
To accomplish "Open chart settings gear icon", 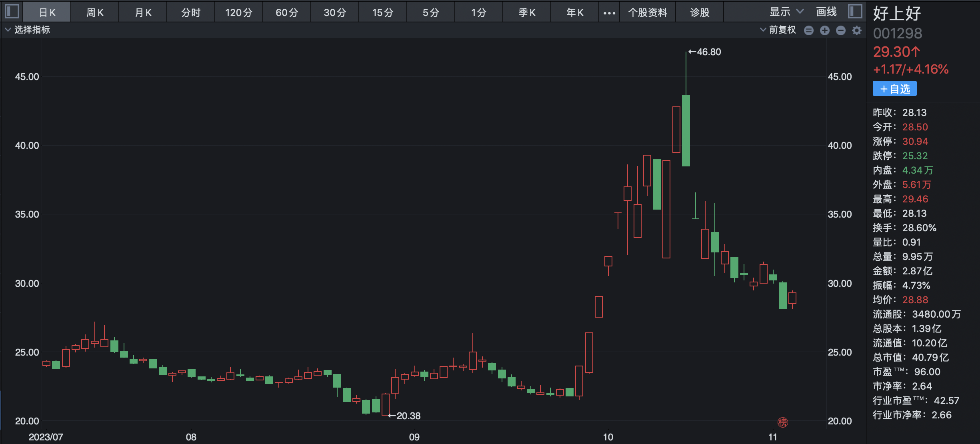I will (857, 30).
